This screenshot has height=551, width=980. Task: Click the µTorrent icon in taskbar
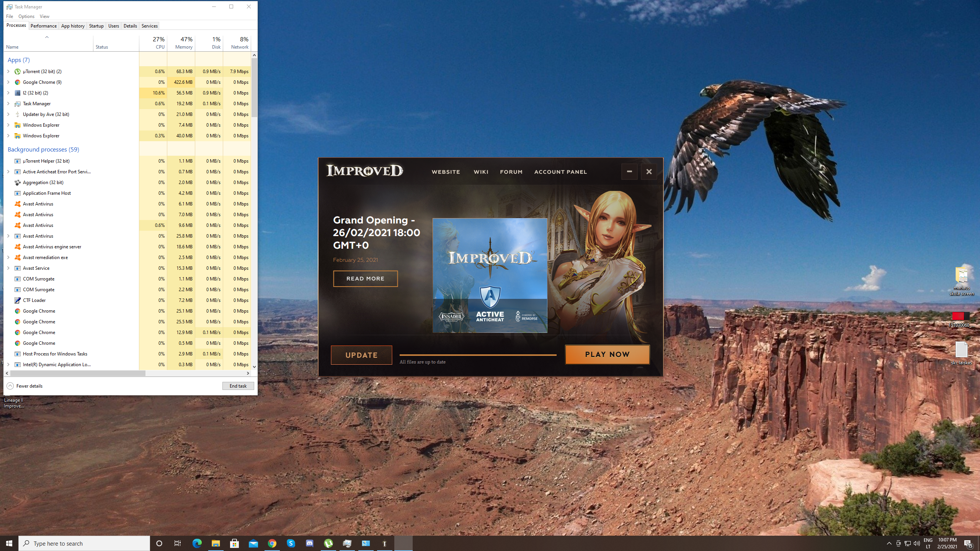coord(328,543)
